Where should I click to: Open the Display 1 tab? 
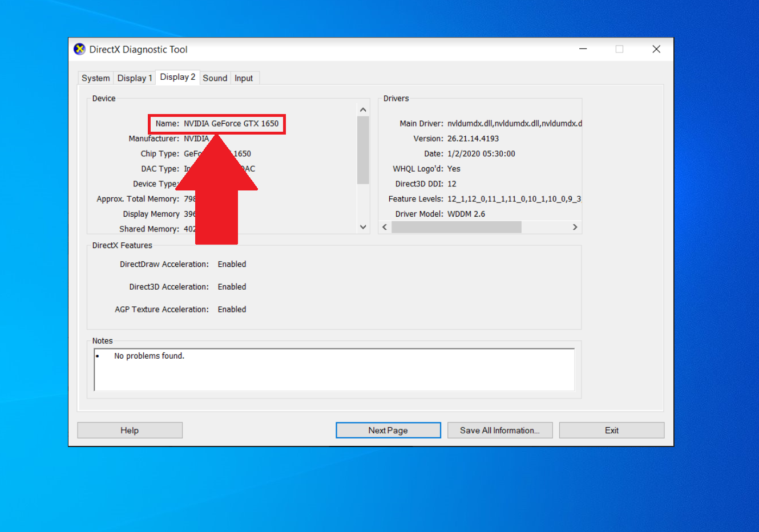(x=135, y=78)
